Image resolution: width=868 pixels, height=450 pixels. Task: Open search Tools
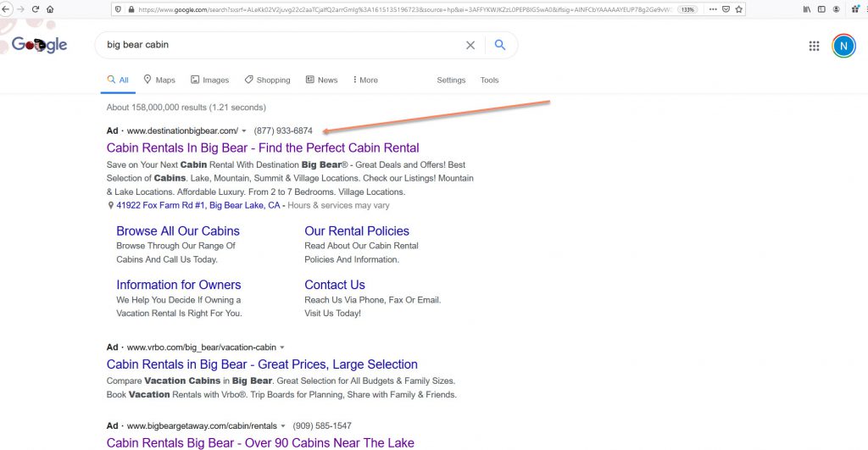(x=489, y=80)
